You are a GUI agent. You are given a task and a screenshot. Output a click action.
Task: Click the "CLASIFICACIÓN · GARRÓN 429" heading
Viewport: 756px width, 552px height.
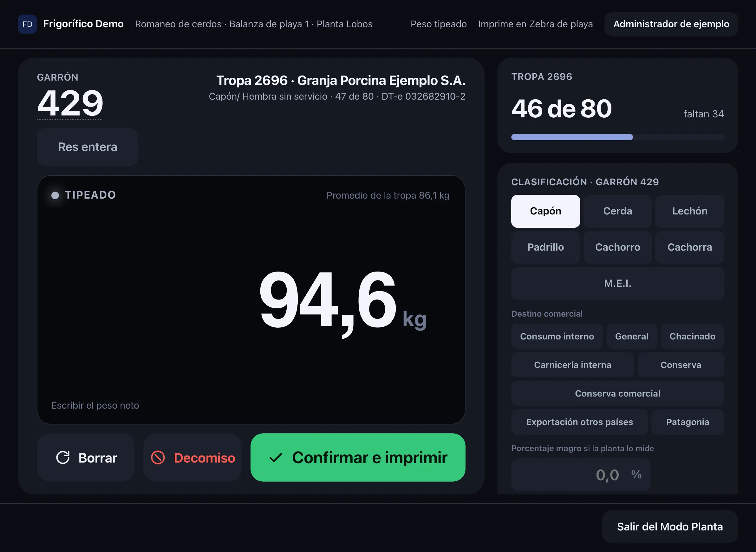pyautogui.click(x=585, y=182)
